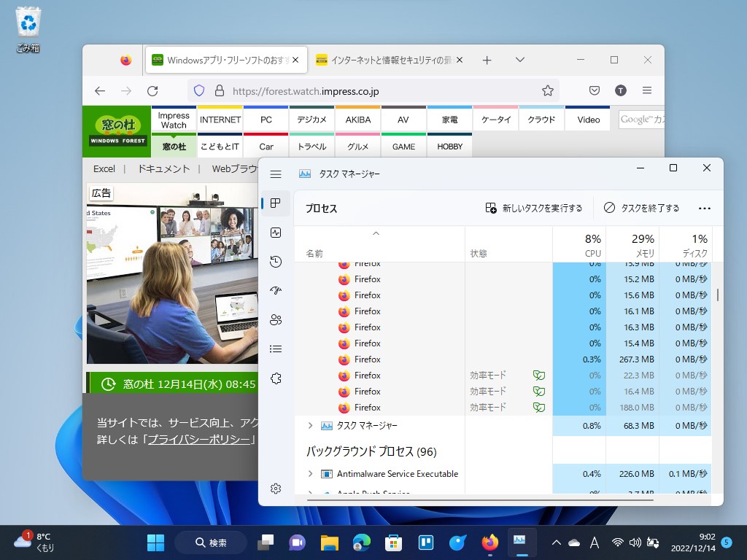Screen dimensions: 747x560
Task: Open the Details view in Task Manager sidebar
Action: click(x=276, y=349)
